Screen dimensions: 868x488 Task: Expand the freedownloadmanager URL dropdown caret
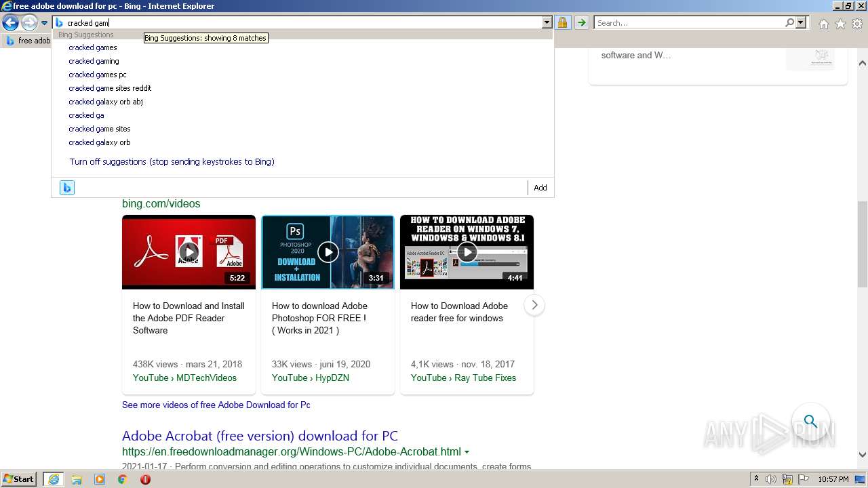coord(467,452)
